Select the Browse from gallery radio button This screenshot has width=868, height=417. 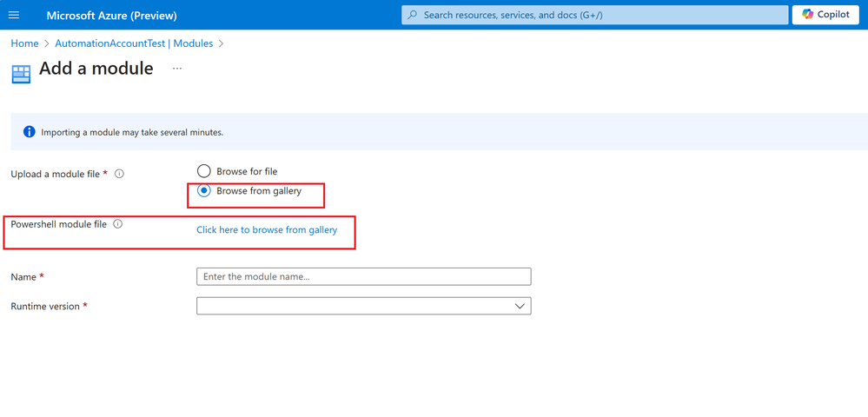204,191
